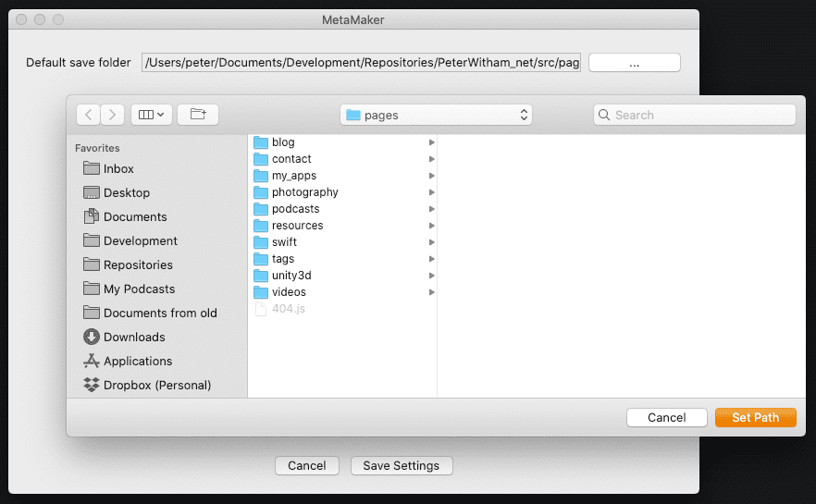Click the Development folder icon
This screenshot has height=504, width=816.
click(x=92, y=240)
